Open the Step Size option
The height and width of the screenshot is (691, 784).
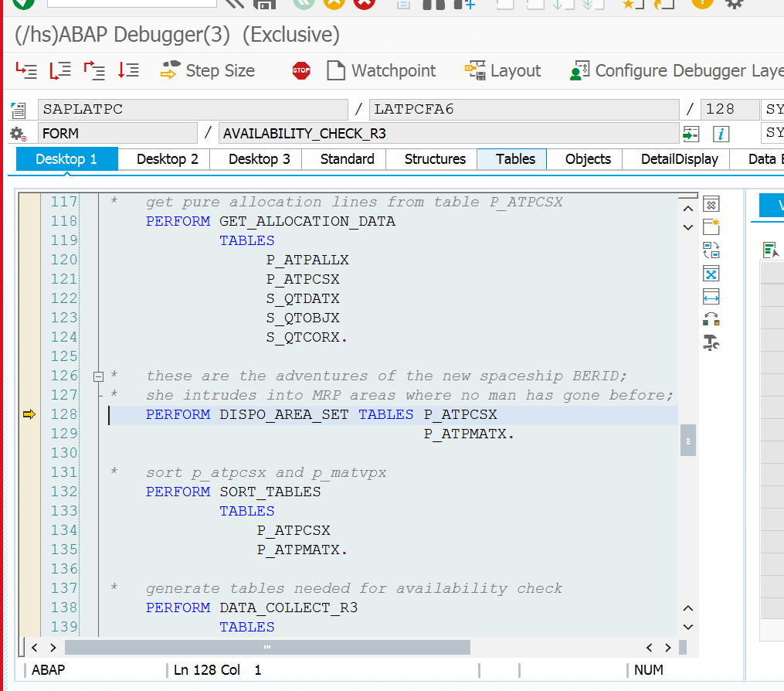(x=208, y=70)
